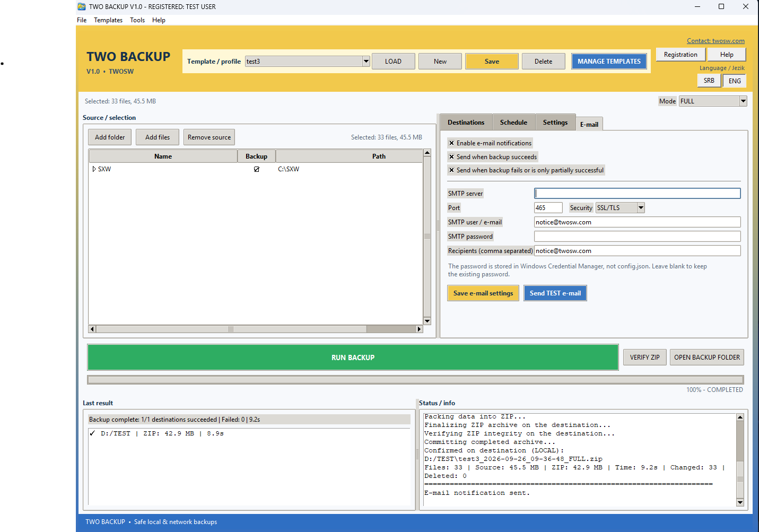Toggle Enable e-mail notifications checkbox

(451, 143)
